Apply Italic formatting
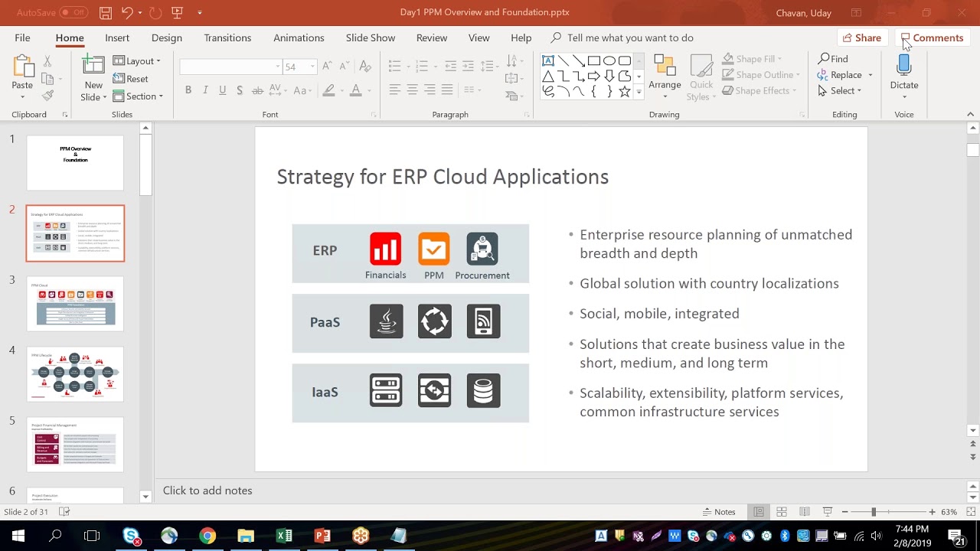 [x=205, y=90]
